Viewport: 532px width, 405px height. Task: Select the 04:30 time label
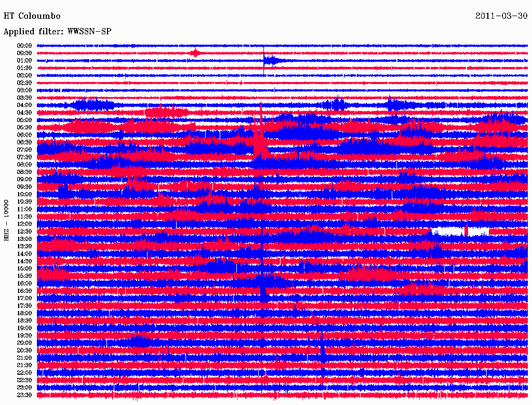pyautogui.click(x=24, y=113)
